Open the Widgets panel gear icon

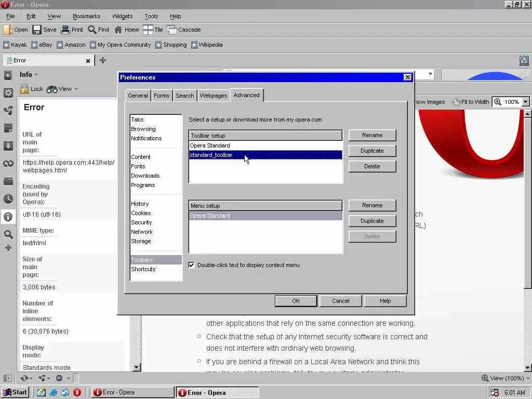click(8, 92)
